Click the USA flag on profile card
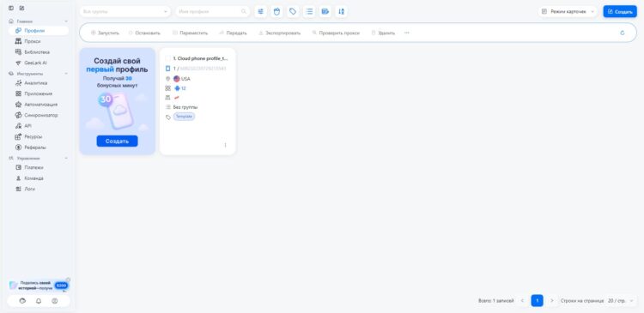The height and width of the screenshot is (313, 644). [x=177, y=79]
